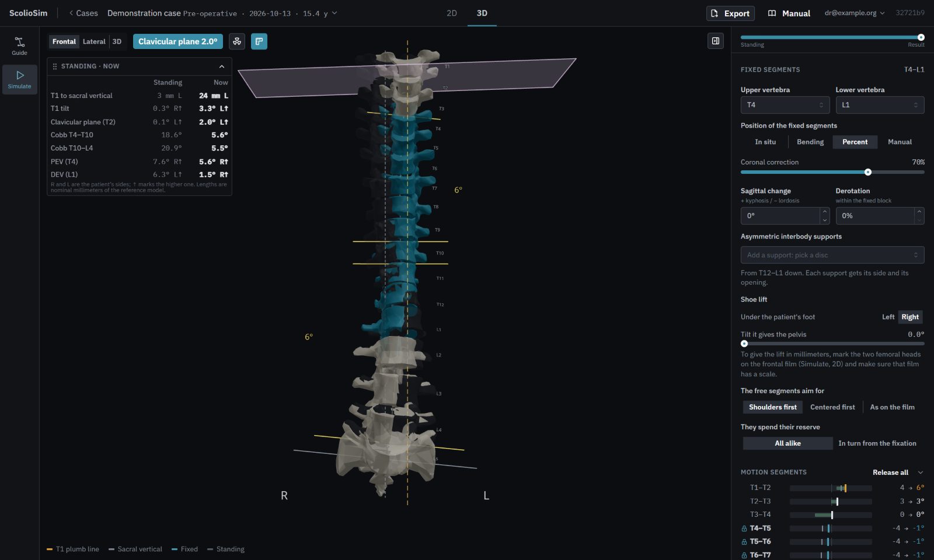Set fixed position to Manual
Image resolution: width=934 pixels, height=560 pixels.
(900, 142)
